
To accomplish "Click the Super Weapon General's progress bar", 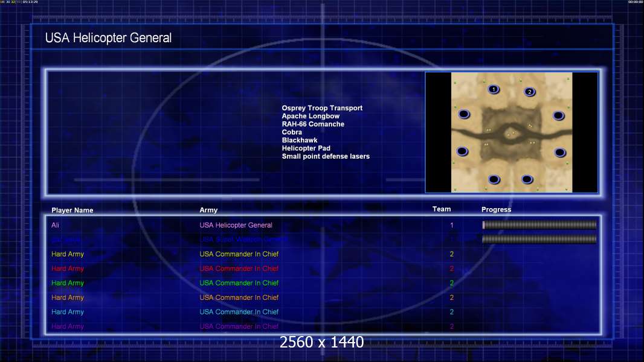I will [x=539, y=239].
